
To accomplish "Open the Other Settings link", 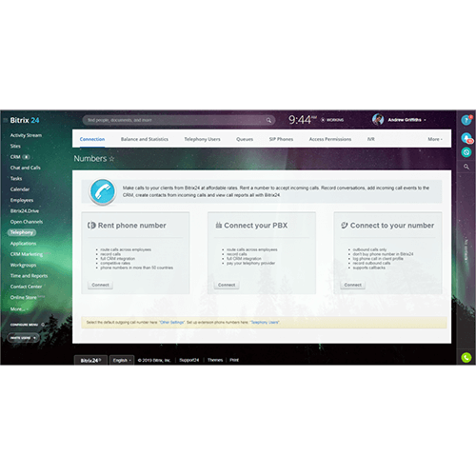I will tap(171, 323).
